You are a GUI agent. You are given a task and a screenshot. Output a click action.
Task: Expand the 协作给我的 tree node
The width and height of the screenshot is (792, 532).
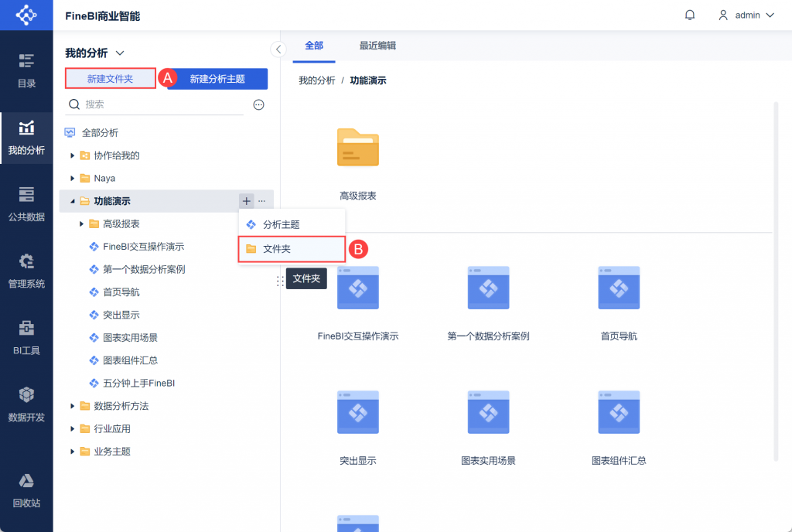[x=72, y=155]
